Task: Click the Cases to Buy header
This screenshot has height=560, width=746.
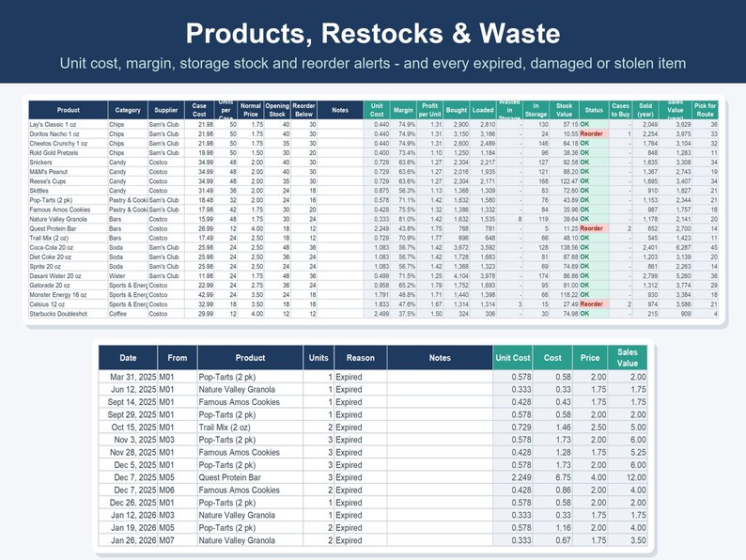Action: pyautogui.click(x=621, y=110)
